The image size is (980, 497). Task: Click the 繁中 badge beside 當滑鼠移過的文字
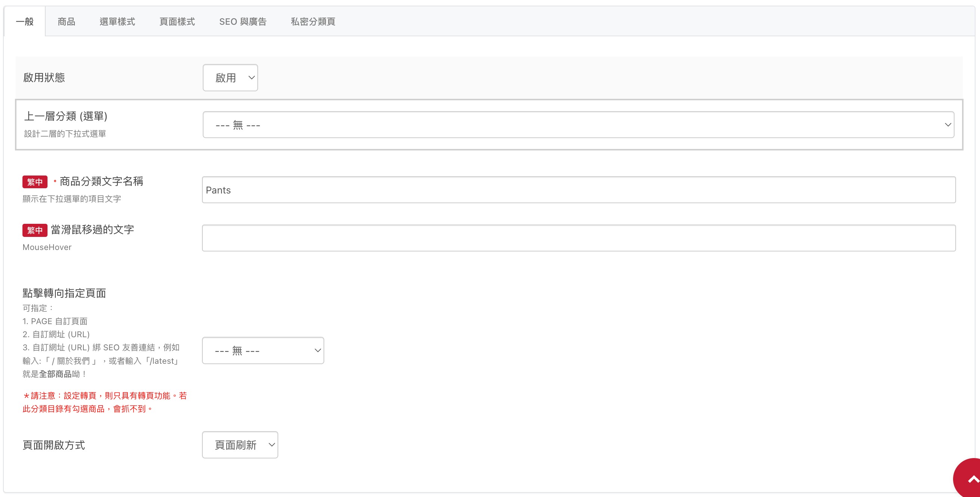point(35,230)
